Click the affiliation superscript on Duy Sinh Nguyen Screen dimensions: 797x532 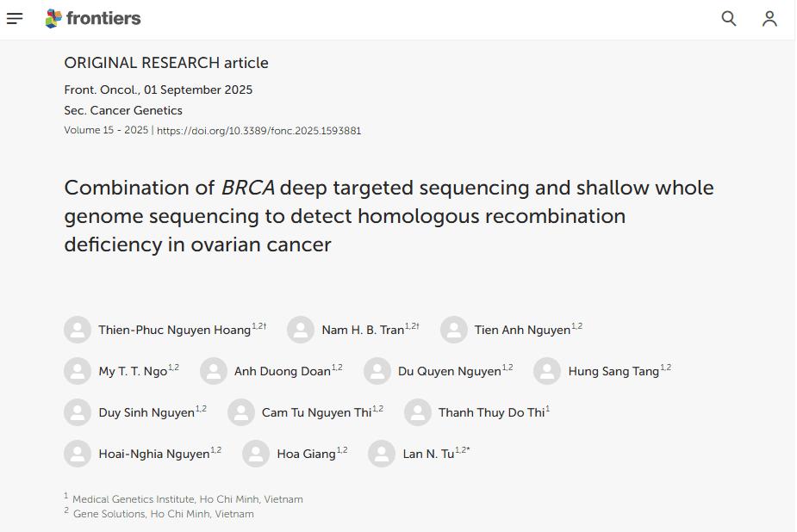tap(201, 406)
